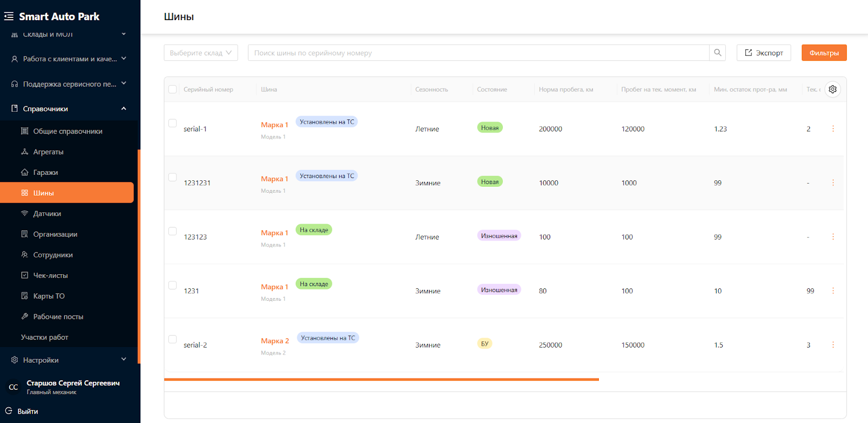Focus the tire serial number search field
The width and height of the screenshot is (868, 423).
pos(477,53)
